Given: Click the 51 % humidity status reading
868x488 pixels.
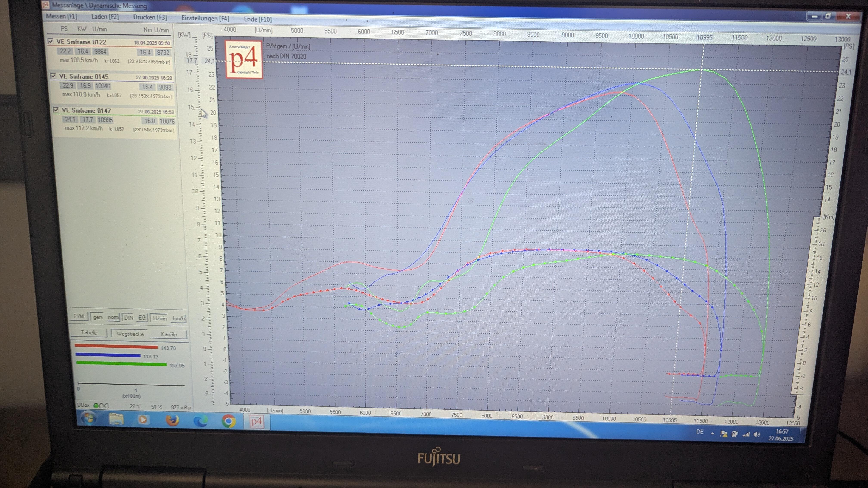Looking at the screenshot, I should click(156, 406).
